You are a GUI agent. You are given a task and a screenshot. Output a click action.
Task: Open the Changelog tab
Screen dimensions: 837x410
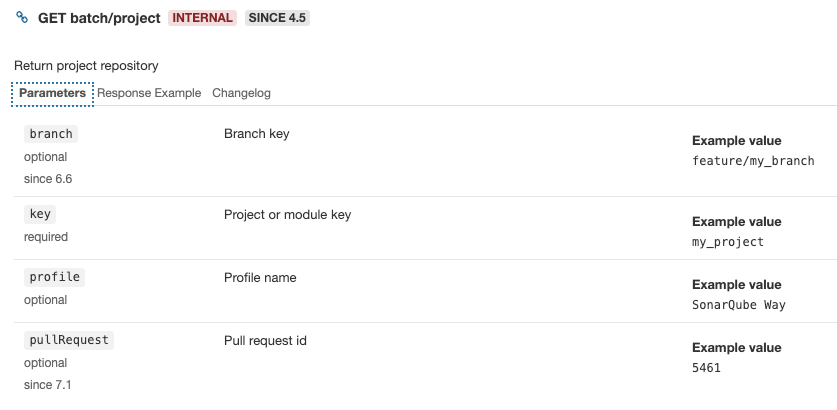point(241,93)
